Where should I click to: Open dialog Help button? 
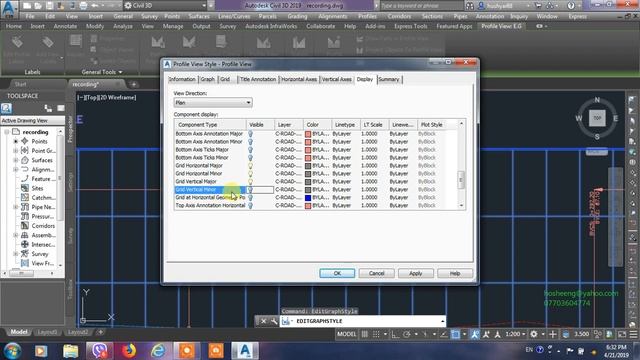[455, 273]
